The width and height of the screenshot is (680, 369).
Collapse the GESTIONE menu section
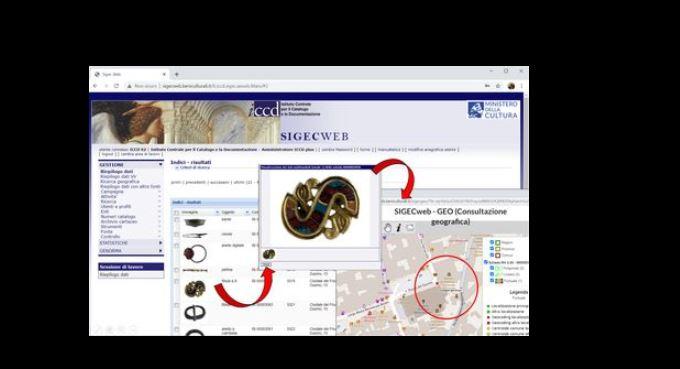click(160, 165)
